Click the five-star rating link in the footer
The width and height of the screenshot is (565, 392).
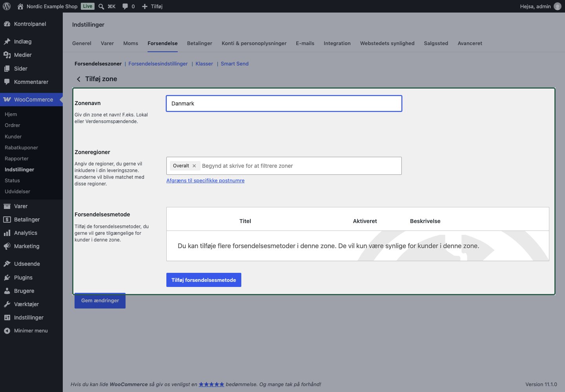click(211, 385)
